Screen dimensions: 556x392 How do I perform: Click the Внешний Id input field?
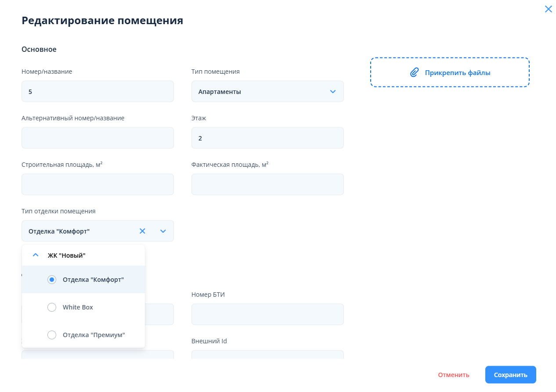(x=267, y=355)
